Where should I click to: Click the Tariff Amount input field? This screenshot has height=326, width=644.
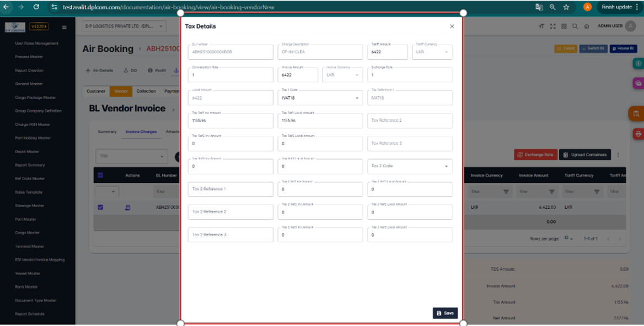387,52
